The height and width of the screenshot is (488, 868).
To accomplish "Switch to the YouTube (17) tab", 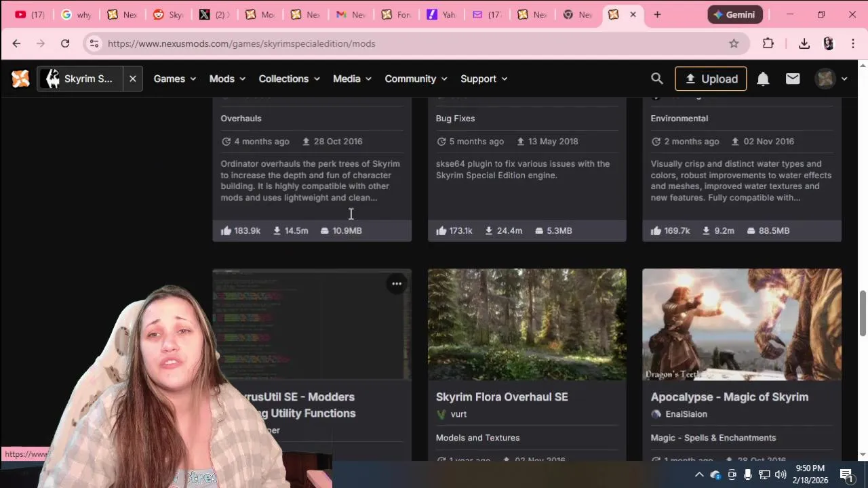I will [x=30, y=14].
